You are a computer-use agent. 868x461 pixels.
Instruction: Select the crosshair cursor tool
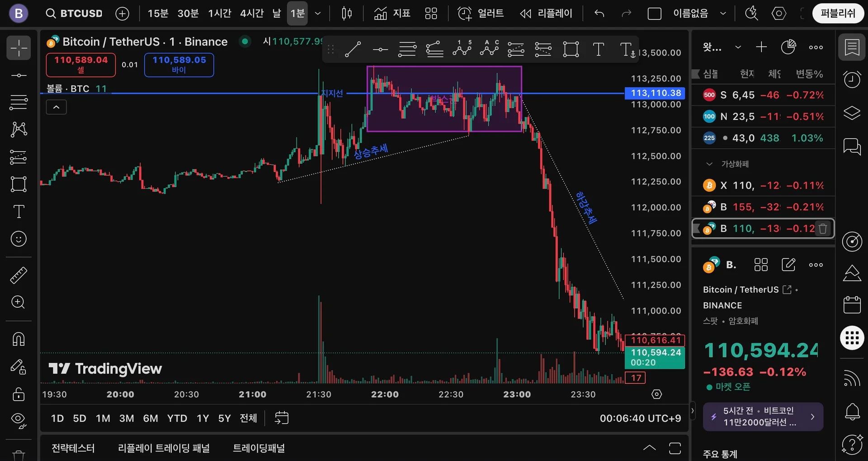click(x=19, y=48)
